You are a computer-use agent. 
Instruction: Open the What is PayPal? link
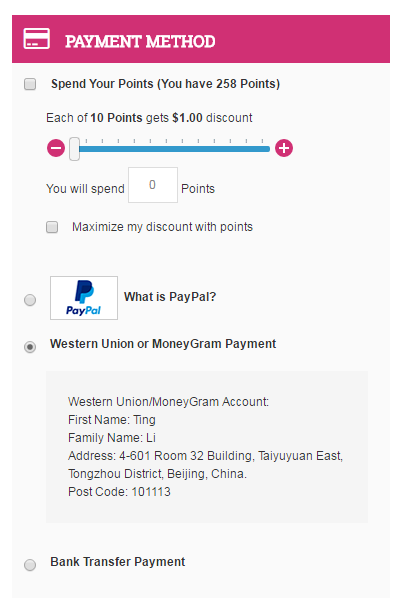point(170,297)
